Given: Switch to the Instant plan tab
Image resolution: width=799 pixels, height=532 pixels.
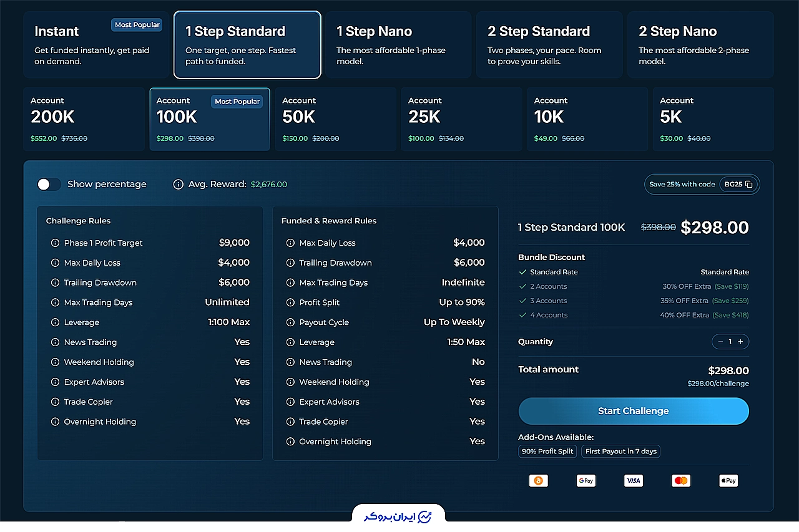Looking at the screenshot, I should [96, 45].
